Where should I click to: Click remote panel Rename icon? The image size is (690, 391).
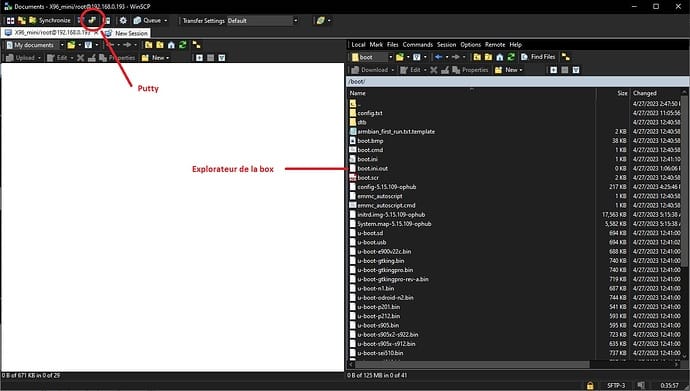point(445,70)
